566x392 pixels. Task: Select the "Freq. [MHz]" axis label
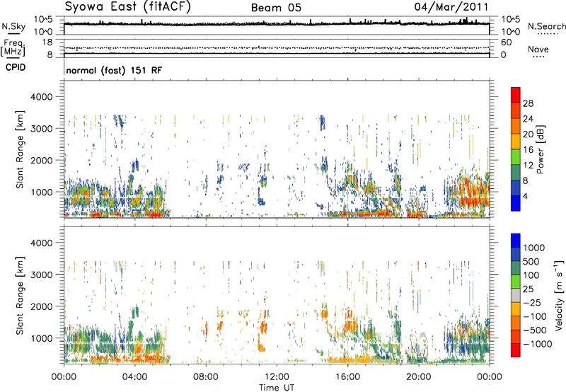pos(13,47)
